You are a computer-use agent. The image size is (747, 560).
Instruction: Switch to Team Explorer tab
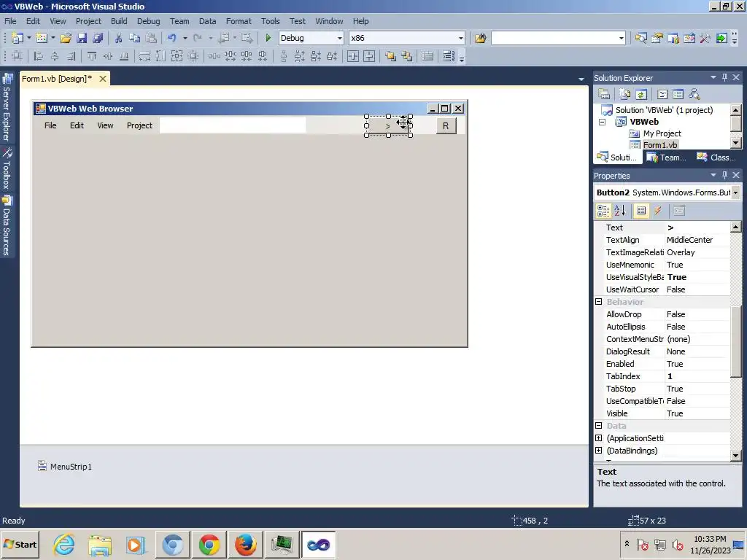tap(666, 157)
